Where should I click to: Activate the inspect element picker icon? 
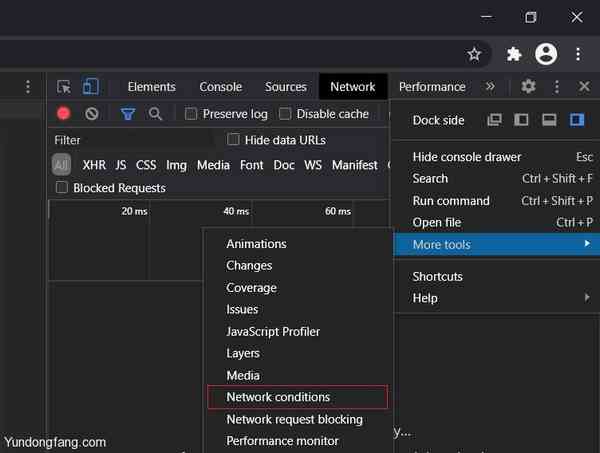(64, 87)
